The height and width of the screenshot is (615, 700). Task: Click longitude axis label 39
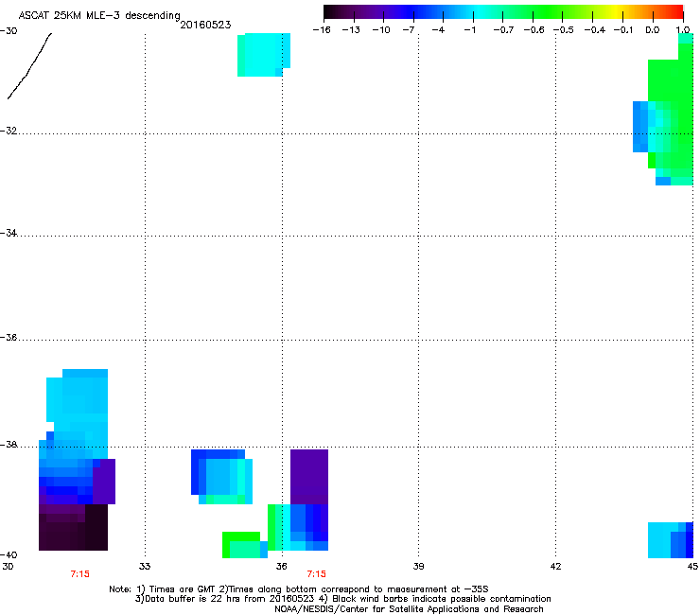click(418, 567)
